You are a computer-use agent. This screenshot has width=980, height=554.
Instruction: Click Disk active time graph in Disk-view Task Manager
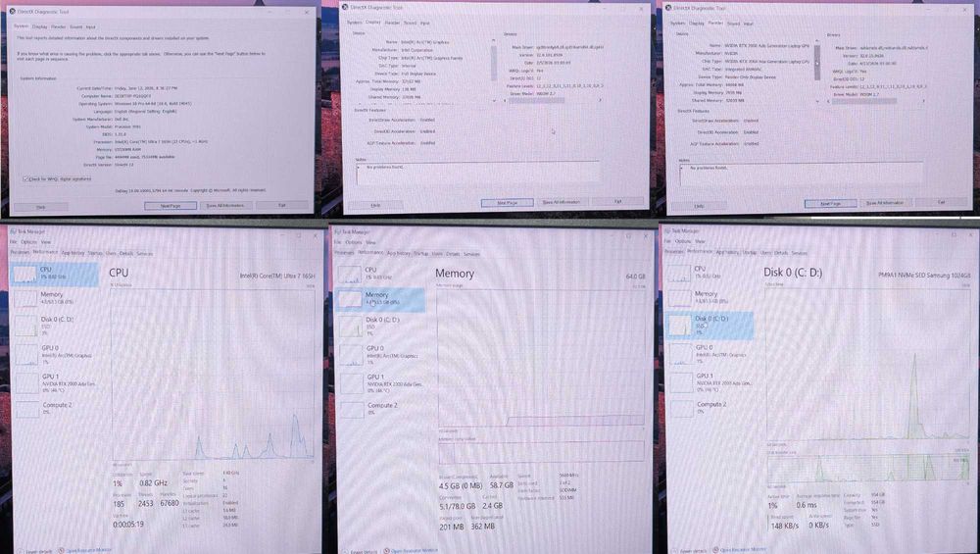click(x=868, y=363)
